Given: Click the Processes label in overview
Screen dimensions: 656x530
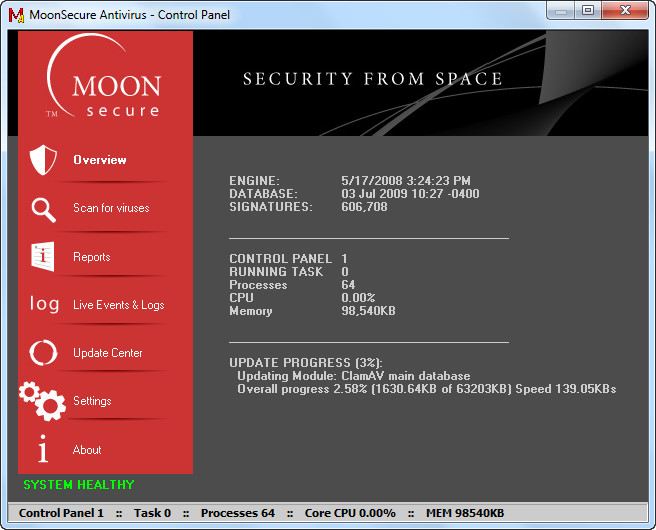Looking at the screenshot, I should tap(258, 285).
